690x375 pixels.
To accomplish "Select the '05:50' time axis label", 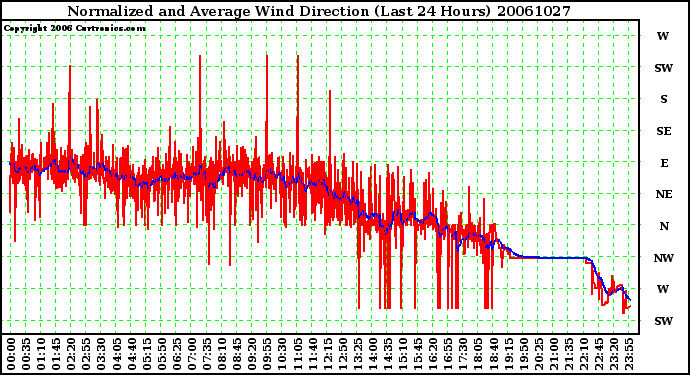I will [x=161, y=354].
